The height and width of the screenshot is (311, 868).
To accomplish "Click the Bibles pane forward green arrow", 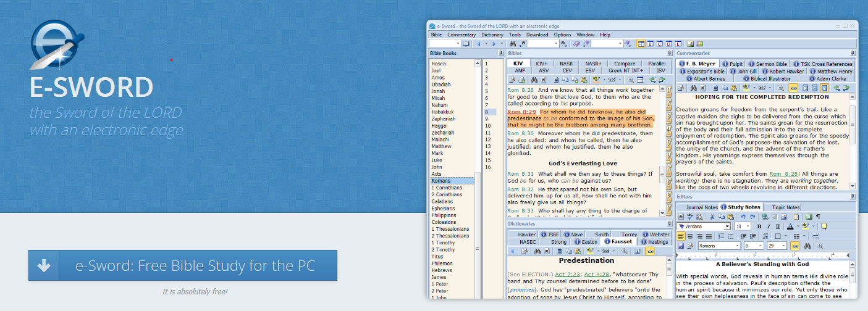I will point(662,80).
